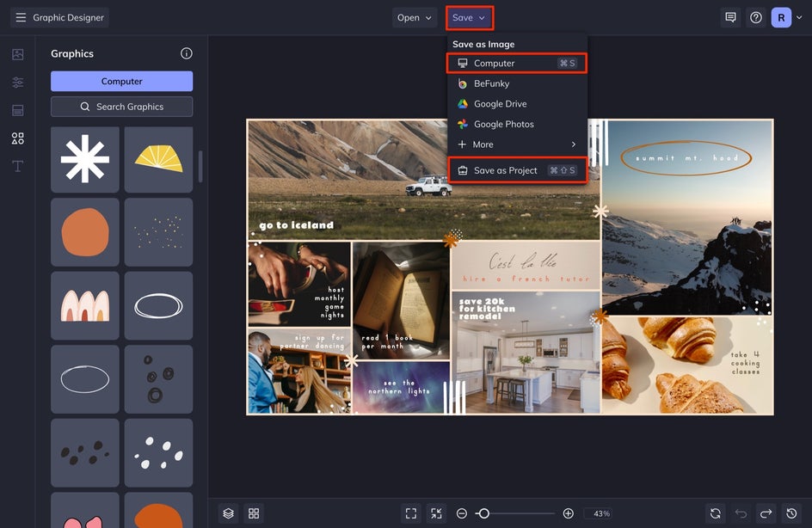
Task: Click the 'go to iceland' text on canvas
Action: tap(296, 225)
